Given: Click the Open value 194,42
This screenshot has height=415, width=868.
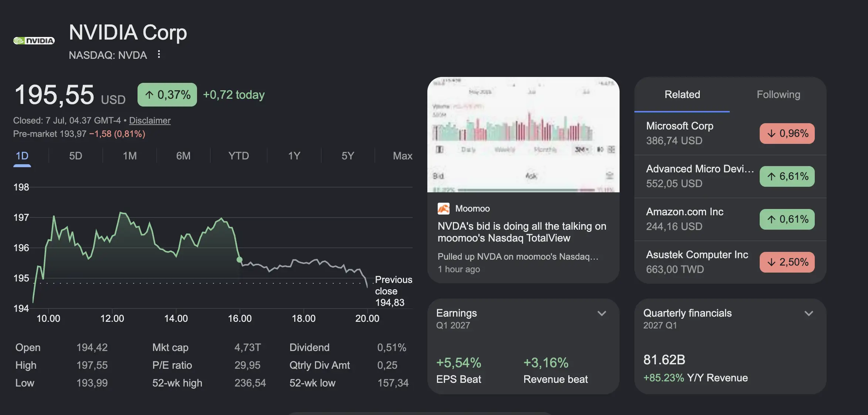Looking at the screenshot, I should point(92,348).
